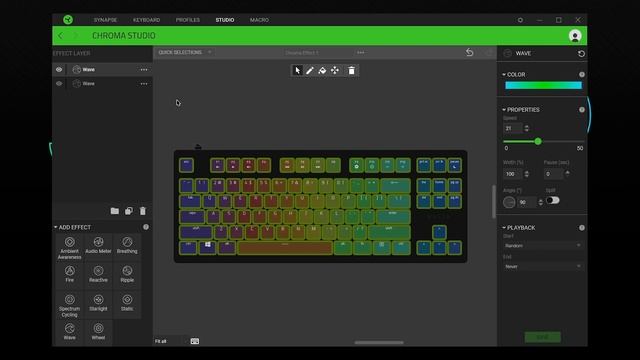Add Spectrum Cycling effect
This screenshot has width=640, height=360.
pyautogui.click(x=69, y=305)
